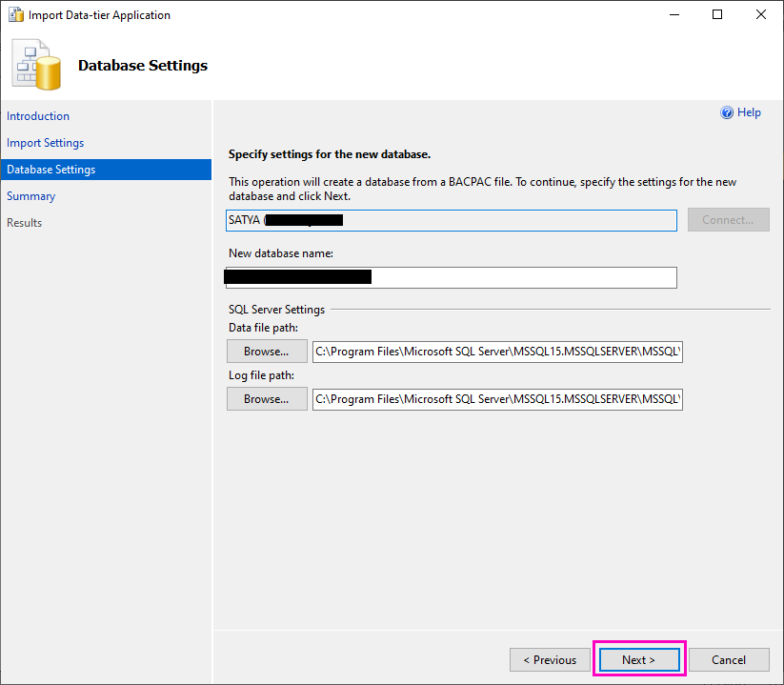
Task: Click the New database name field
Action: pos(451,277)
